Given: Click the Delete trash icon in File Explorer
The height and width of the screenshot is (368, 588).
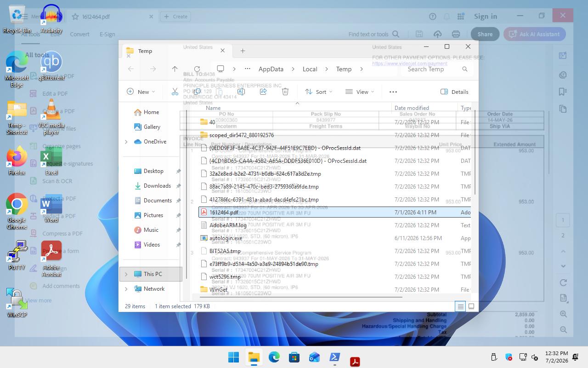Looking at the screenshot, I should [x=285, y=92].
